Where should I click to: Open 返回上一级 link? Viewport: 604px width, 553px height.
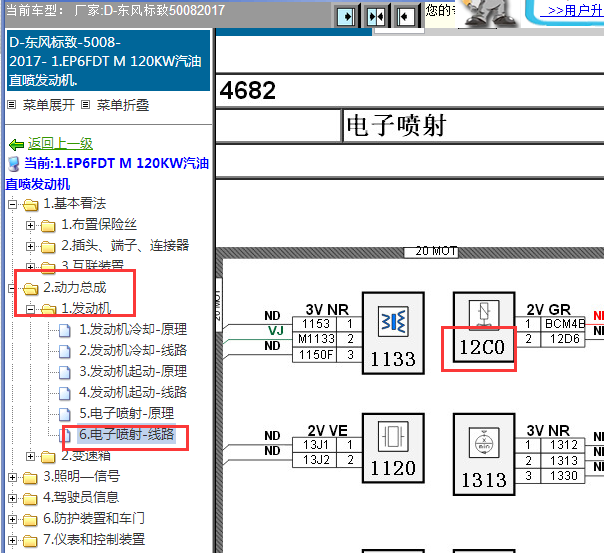(60, 144)
